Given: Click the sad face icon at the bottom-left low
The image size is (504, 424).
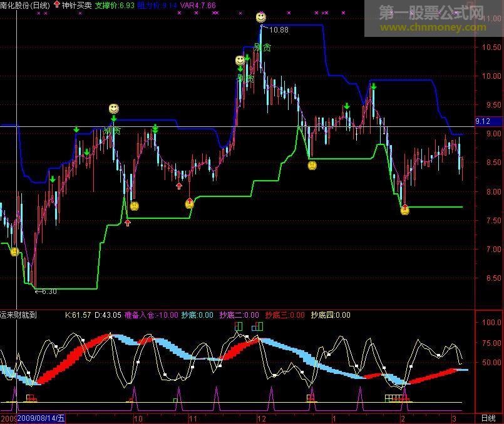Looking at the screenshot, I should [x=14, y=252].
